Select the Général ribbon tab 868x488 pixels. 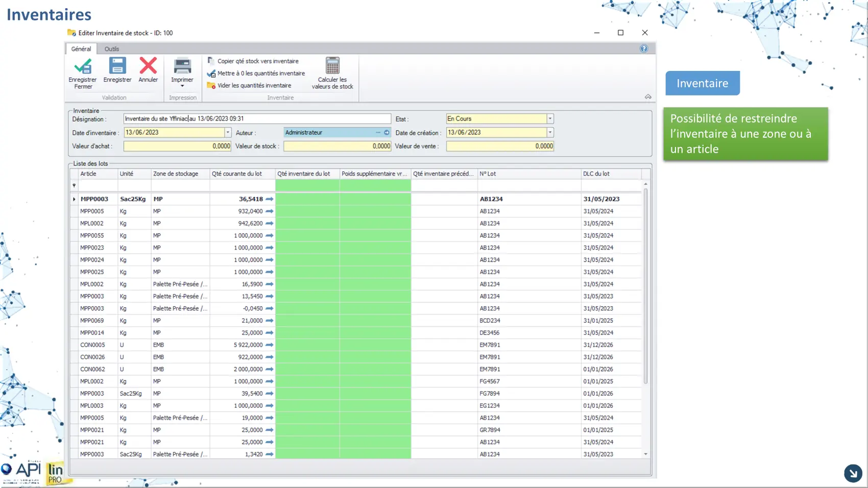[x=81, y=49]
